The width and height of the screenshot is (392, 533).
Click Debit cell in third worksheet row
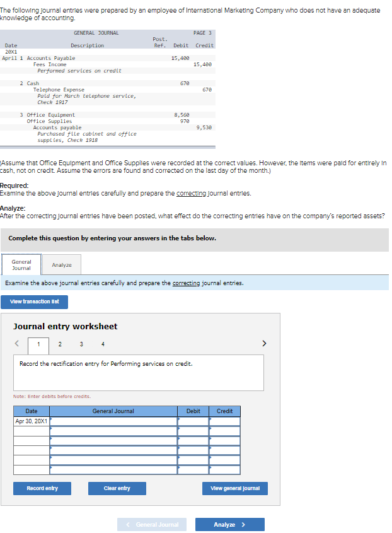pos(193,441)
